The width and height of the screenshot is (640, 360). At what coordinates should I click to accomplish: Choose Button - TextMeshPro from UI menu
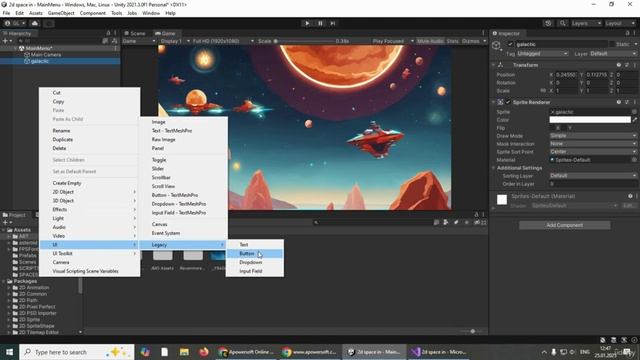coord(183,195)
